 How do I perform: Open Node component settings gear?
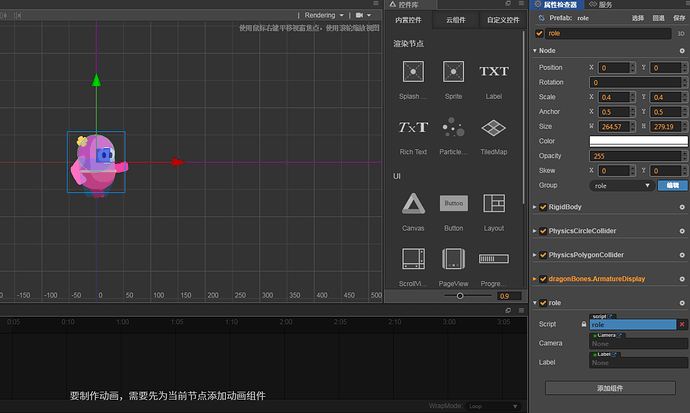click(x=682, y=51)
